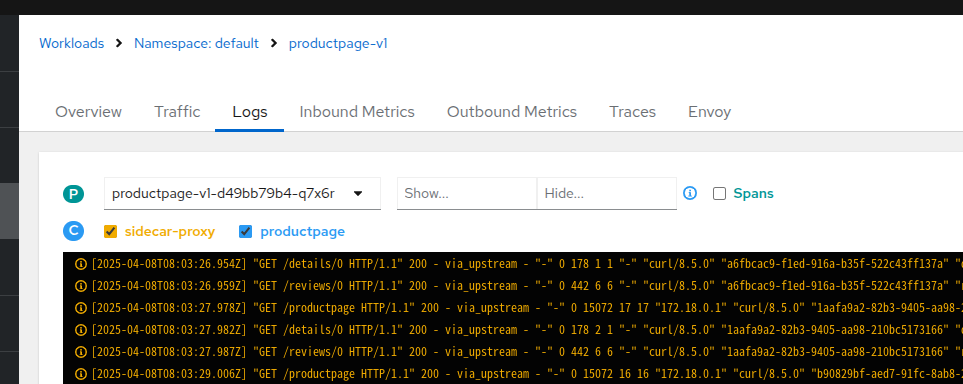This screenshot has height=384, width=963.
Task: Click info icon of 08:03:26.959Z log line
Action: point(80,286)
